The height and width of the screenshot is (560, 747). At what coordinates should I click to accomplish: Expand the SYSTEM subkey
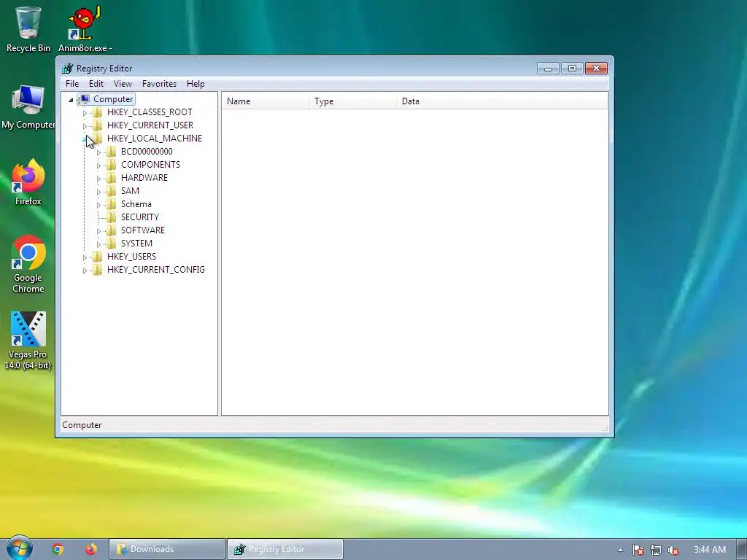tap(98, 244)
